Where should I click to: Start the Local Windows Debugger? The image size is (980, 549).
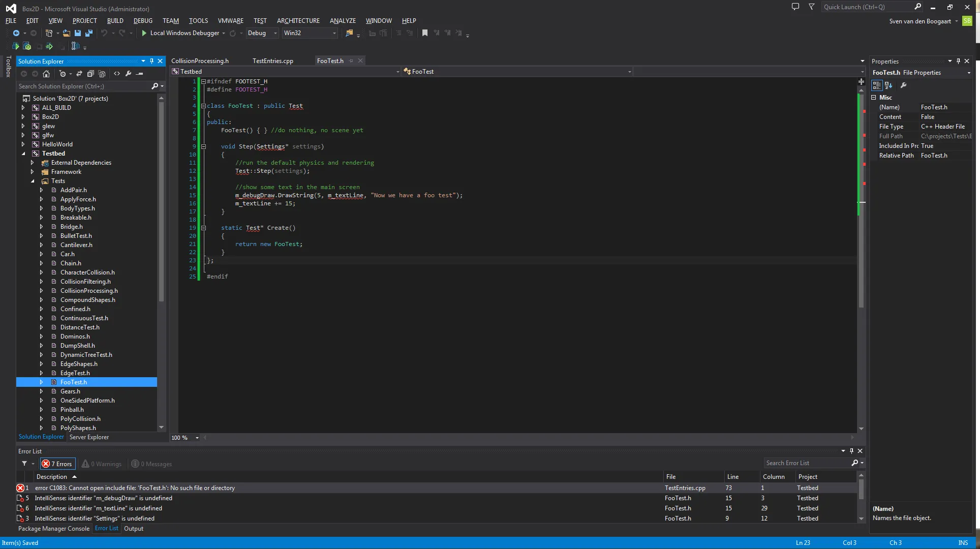point(180,33)
